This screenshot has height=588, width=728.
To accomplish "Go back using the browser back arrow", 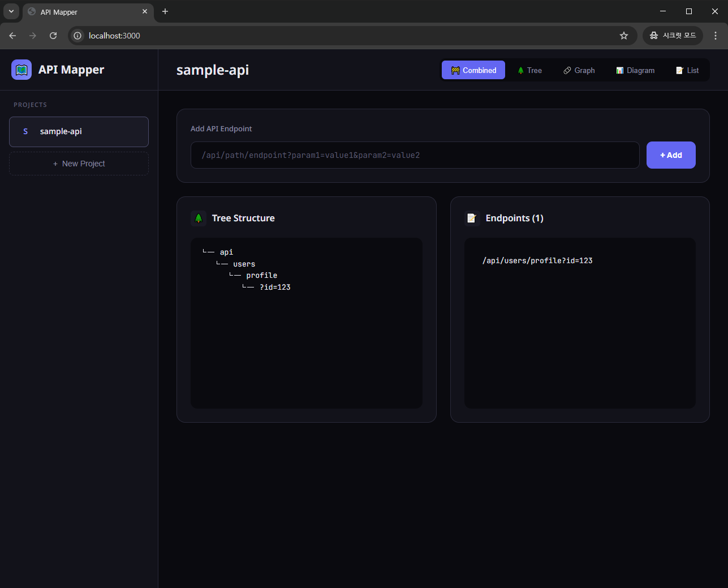I will pyautogui.click(x=12, y=36).
